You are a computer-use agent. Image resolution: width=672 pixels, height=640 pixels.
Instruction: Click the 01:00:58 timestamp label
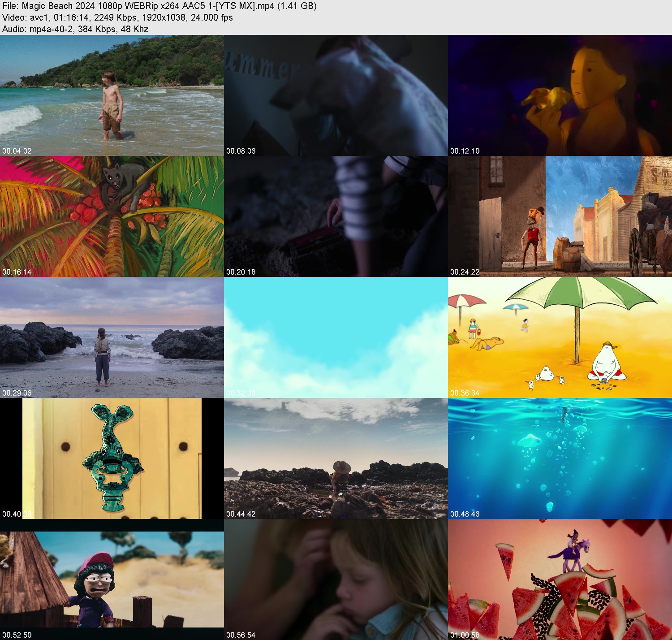tap(465, 635)
